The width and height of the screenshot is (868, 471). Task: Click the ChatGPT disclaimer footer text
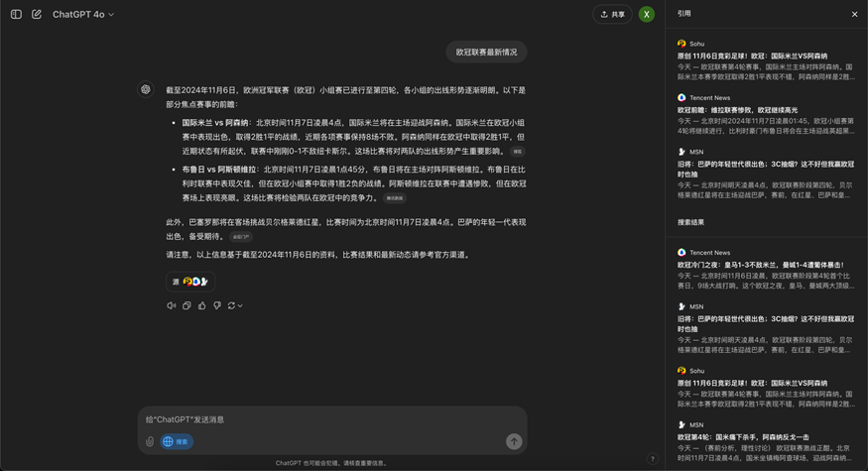[x=332, y=463]
